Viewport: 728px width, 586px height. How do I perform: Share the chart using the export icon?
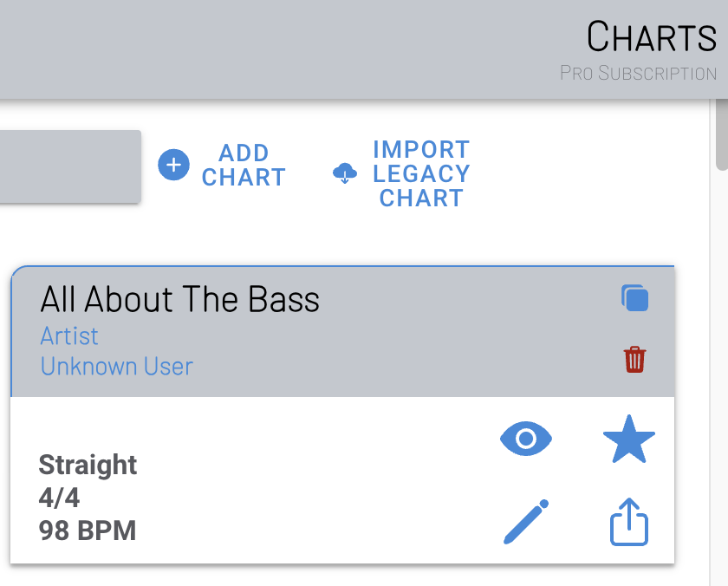[x=628, y=522]
